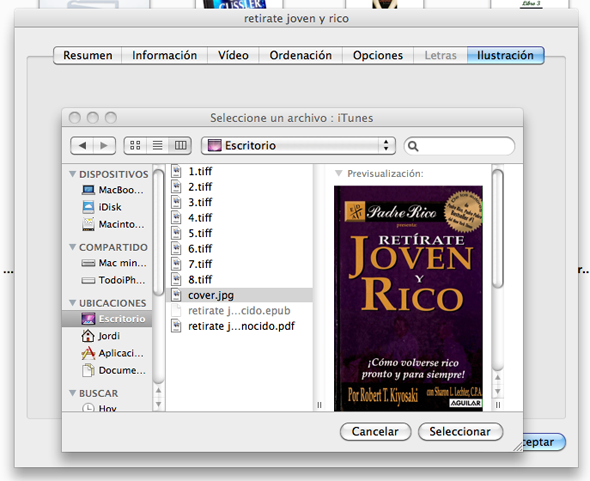Viewport: 590px width, 481px height.
Task: Select the retirate j...nocido.pdf file
Action: (239, 326)
